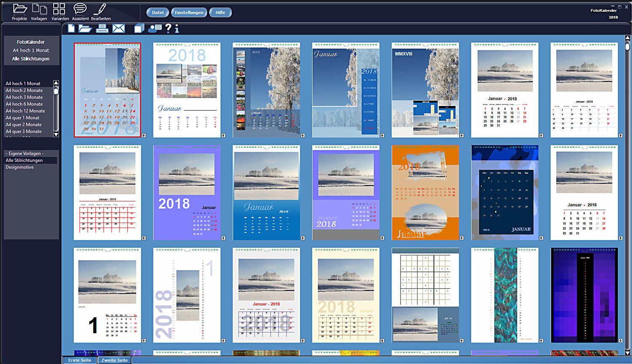Choose the Designmotive category

pyautogui.click(x=30, y=167)
